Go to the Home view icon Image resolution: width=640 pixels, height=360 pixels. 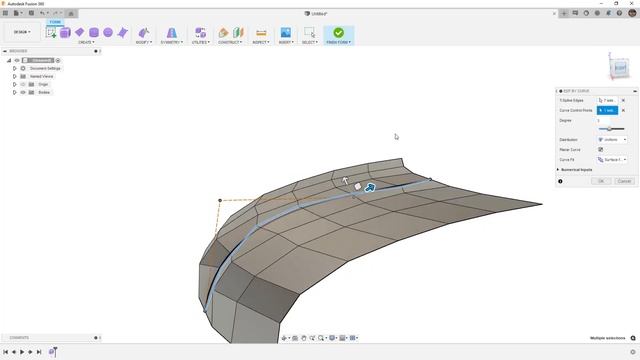pyautogui.click(x=71, y=13)
